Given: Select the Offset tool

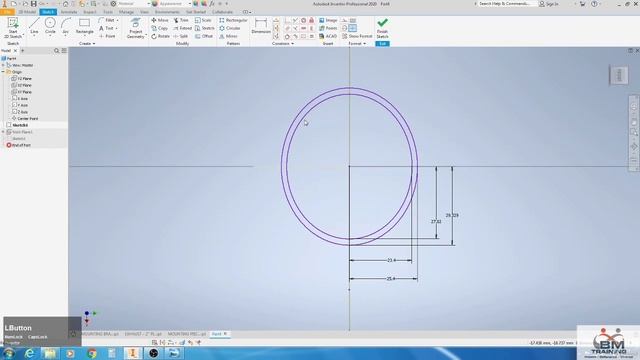Looking at the screenshot, I should [204, 36].
